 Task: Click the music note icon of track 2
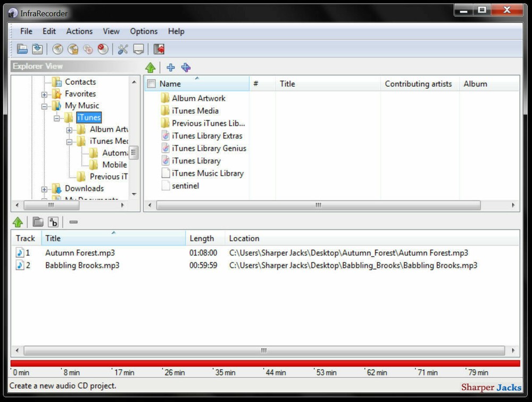tap(20, 265)
